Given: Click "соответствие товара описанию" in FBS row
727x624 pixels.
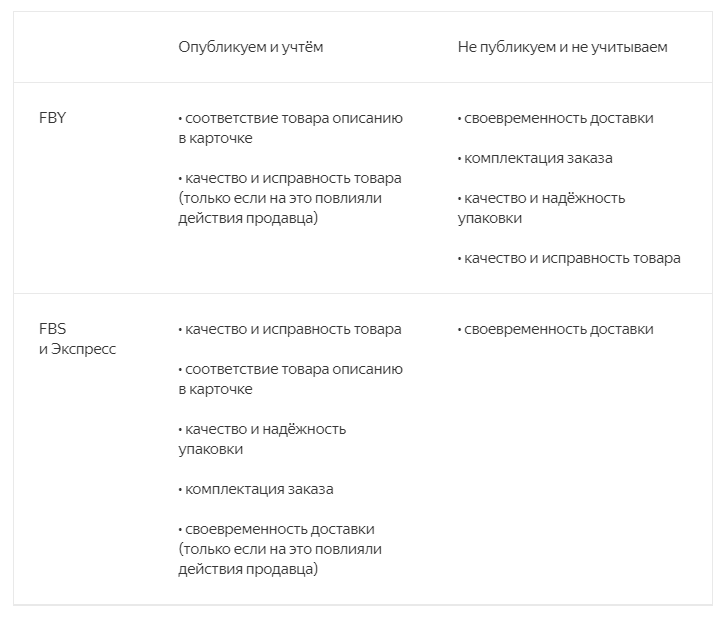Looking at the screenshot, I should coord(290,369).
